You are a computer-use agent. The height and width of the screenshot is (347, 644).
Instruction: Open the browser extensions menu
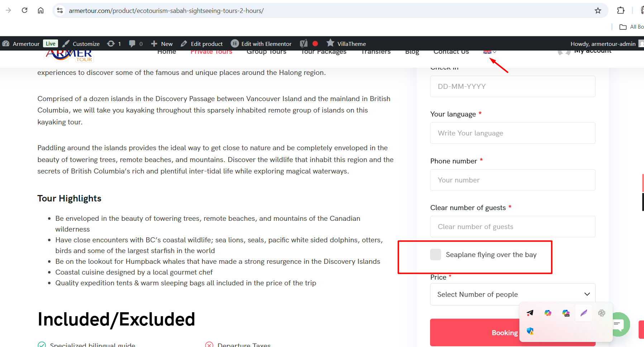621,11
